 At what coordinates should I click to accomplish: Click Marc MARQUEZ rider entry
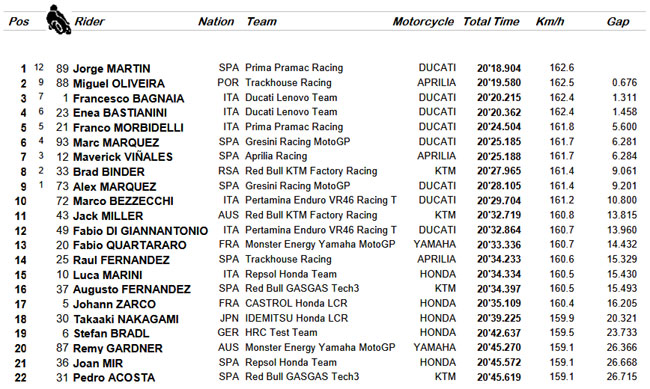click(116, 142)
